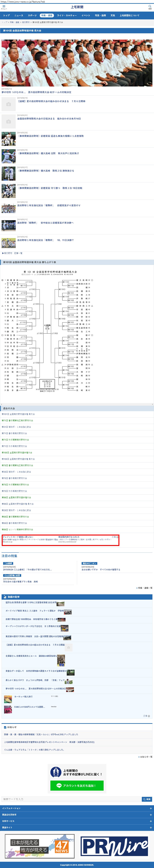Image resolution: width=154 pixels, height=868 pixels.
Task: Click the 検索ワードを入力 search field
Action: tap(71, 799)
